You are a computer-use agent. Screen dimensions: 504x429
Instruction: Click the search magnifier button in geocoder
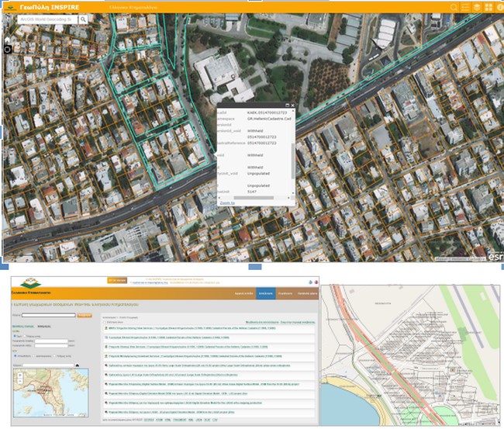[83, 19]
